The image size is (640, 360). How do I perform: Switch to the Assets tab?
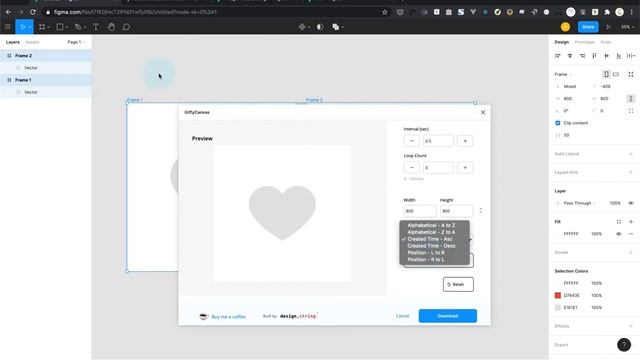[32, 42]
